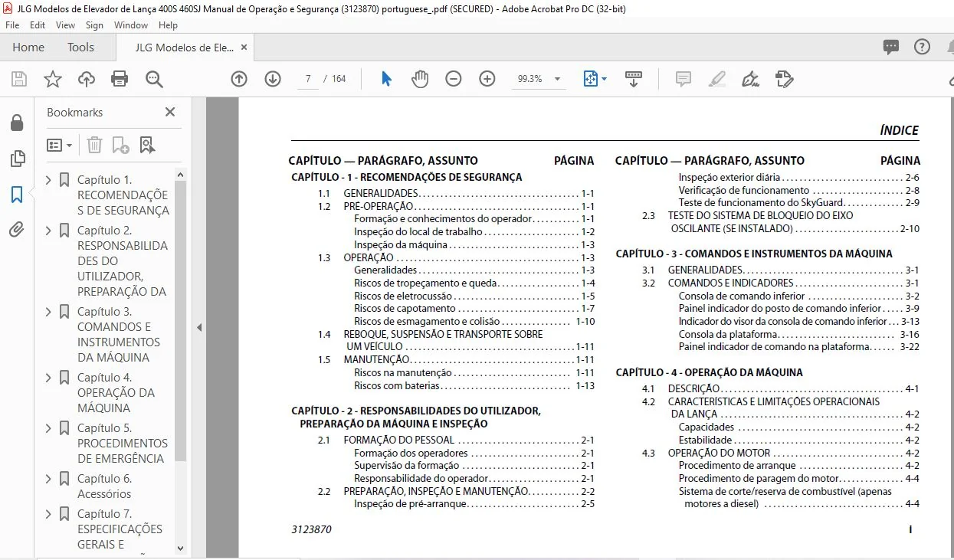Expand the Capítulo 4 bookmark
Viewport: 954px width, 560px height.
[x=49, y=378]
